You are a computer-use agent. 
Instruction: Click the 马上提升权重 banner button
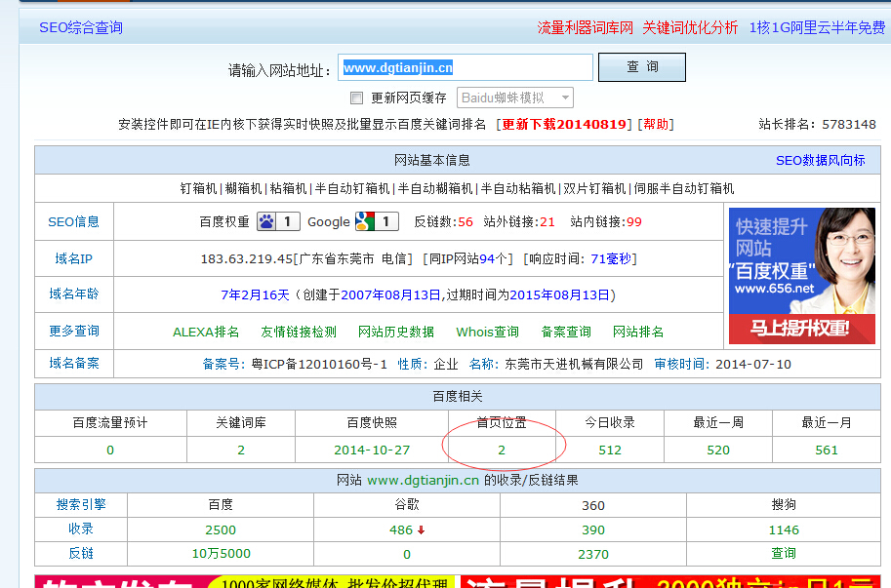(x=802, y=328)
